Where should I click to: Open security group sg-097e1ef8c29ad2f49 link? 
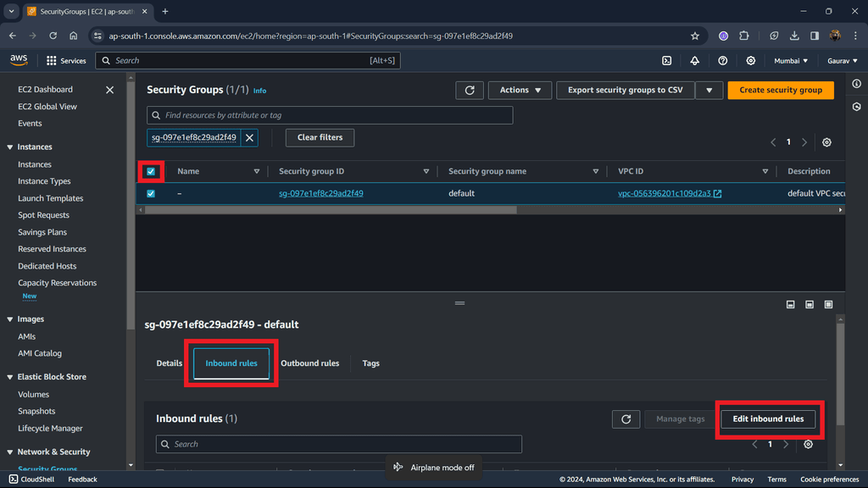coord(321,194)
